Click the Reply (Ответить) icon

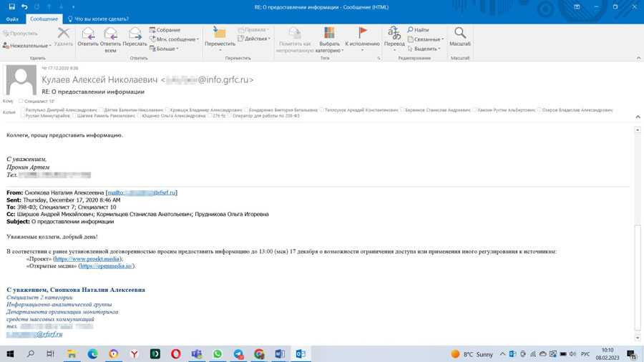[88, 37]
